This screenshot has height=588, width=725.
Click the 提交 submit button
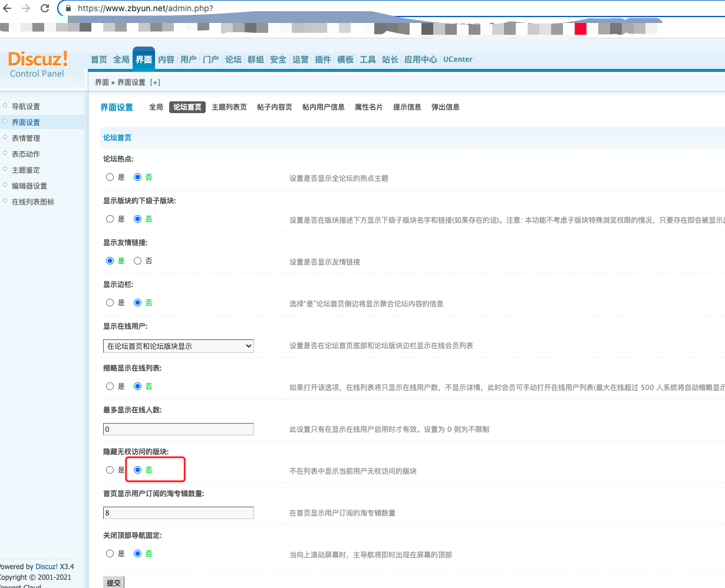(113, 582)
